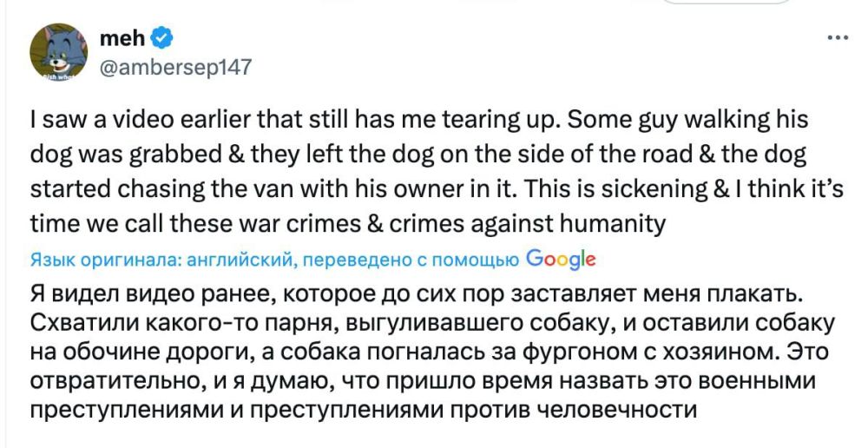Click the Google logo in translation notice
Viewport: 868px width, 448px height.
[560, 259]
